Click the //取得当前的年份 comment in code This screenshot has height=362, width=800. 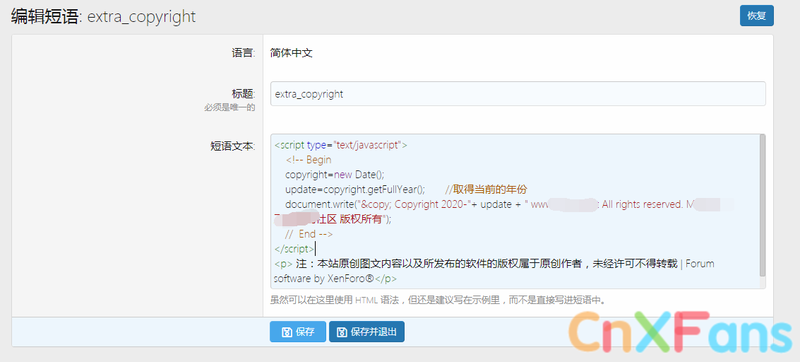(486, 190)
